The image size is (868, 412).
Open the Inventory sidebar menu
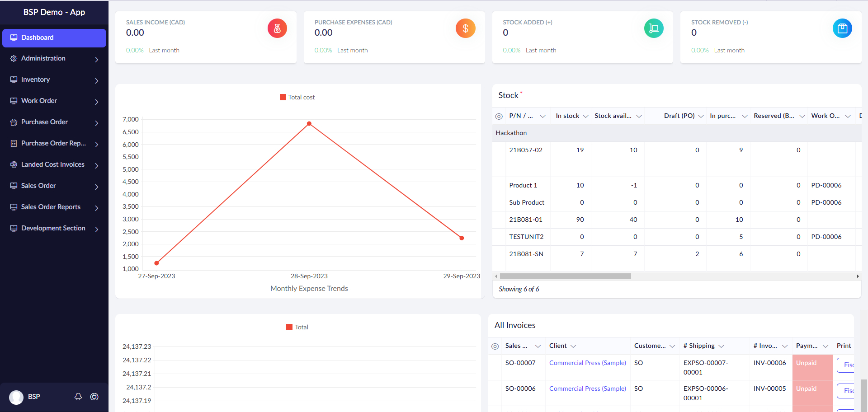click(54, 80)
